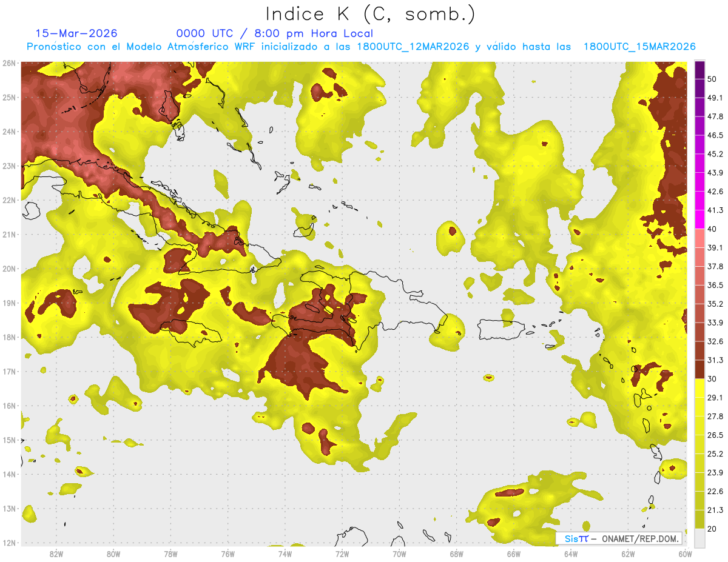Click the color scale value "47.8"

coord(715,116)
